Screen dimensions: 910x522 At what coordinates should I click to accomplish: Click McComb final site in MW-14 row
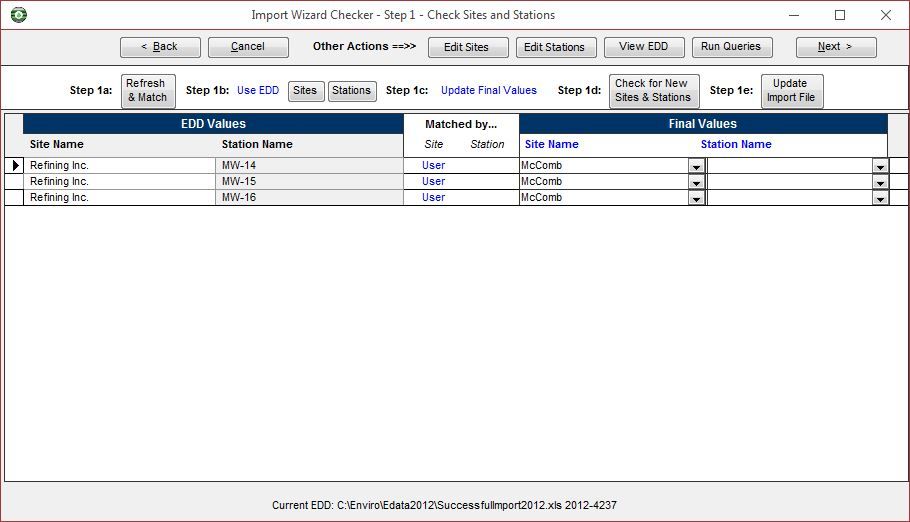[604, 165]
